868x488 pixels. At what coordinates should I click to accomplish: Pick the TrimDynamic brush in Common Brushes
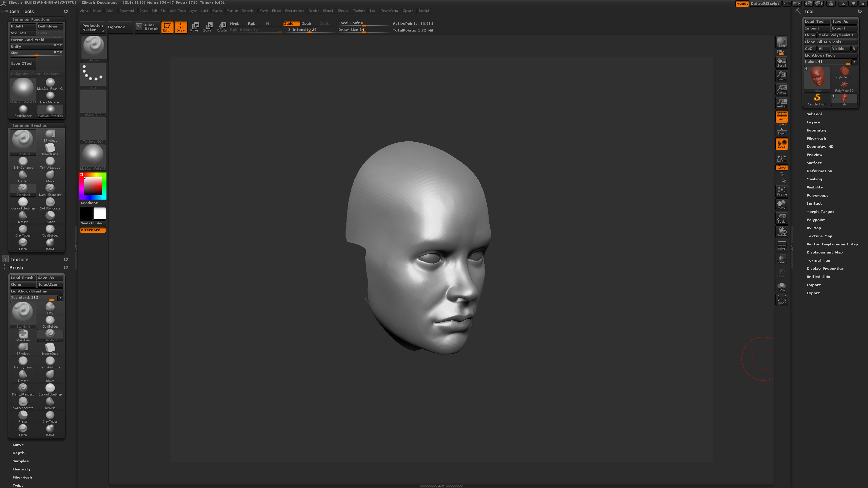click(x=23, y=163)
